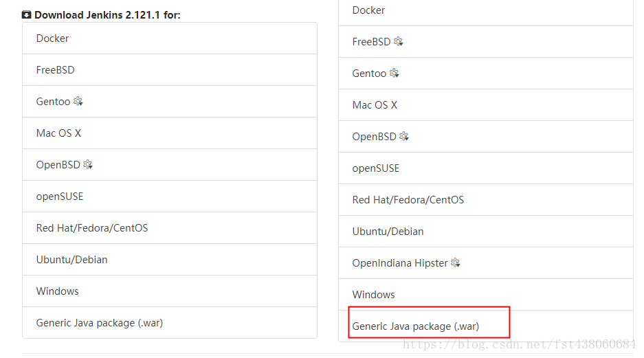Choose Ubuntu/Debian in the left list
This screenshot has width=644, height=358.
pos(170,260)
